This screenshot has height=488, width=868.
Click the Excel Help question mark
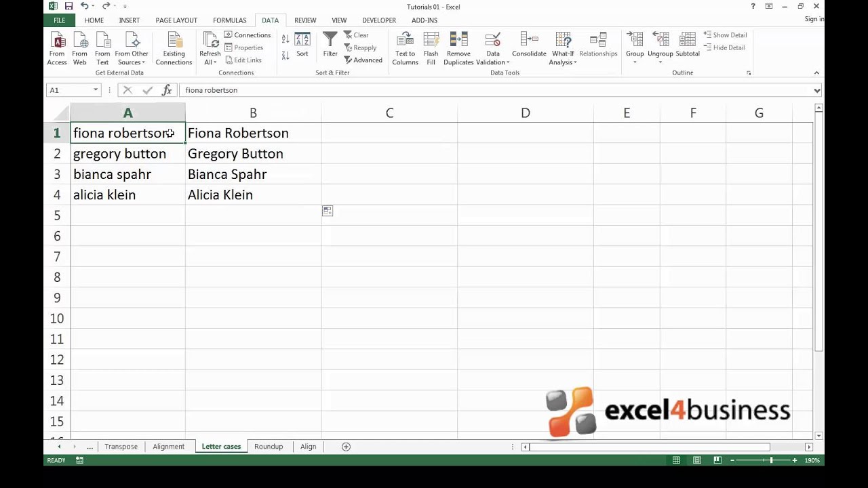(753, 6)
